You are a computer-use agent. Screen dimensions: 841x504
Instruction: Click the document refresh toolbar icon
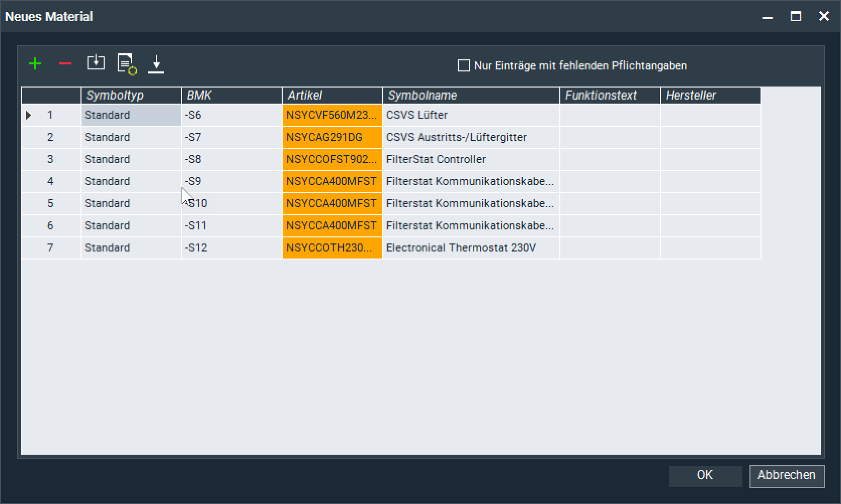tap(127, 64)
